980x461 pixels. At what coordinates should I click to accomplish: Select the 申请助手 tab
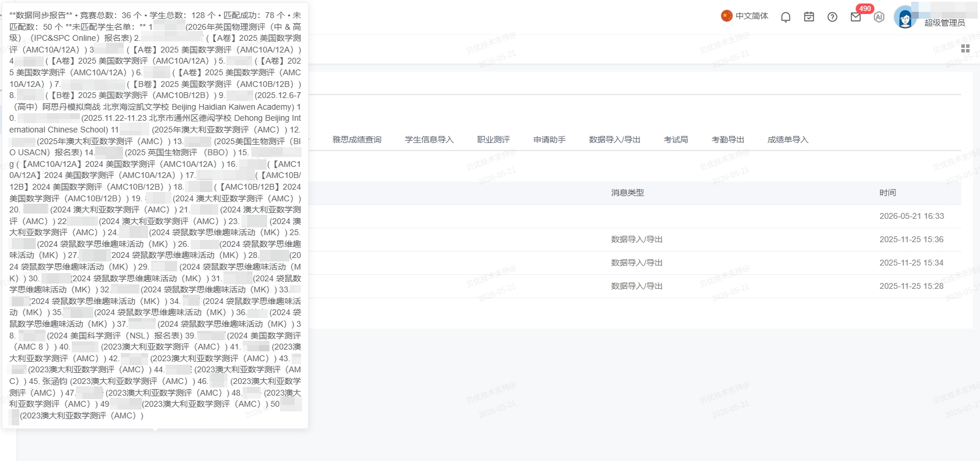tap(549, 139)
